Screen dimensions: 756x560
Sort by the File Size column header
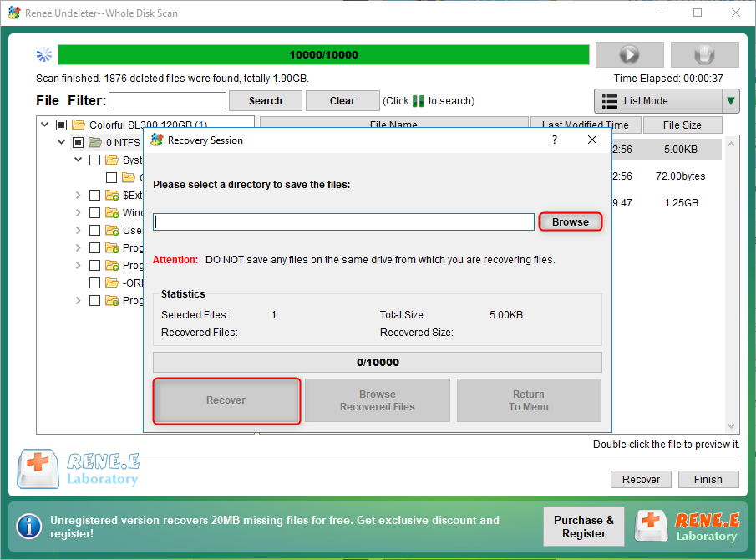click(x=682, y=125)
